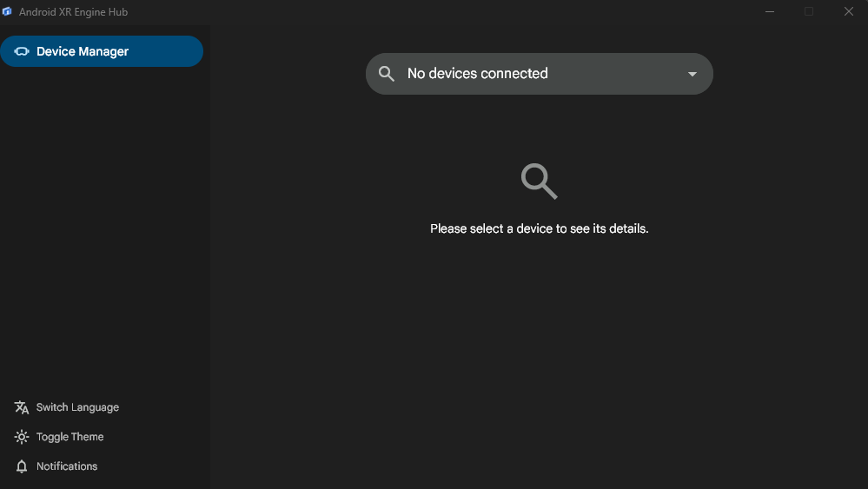Viewport: 868px width, 489px height.
Task: Open the Device Manager sidebar tab
Action: coord(102,51)
